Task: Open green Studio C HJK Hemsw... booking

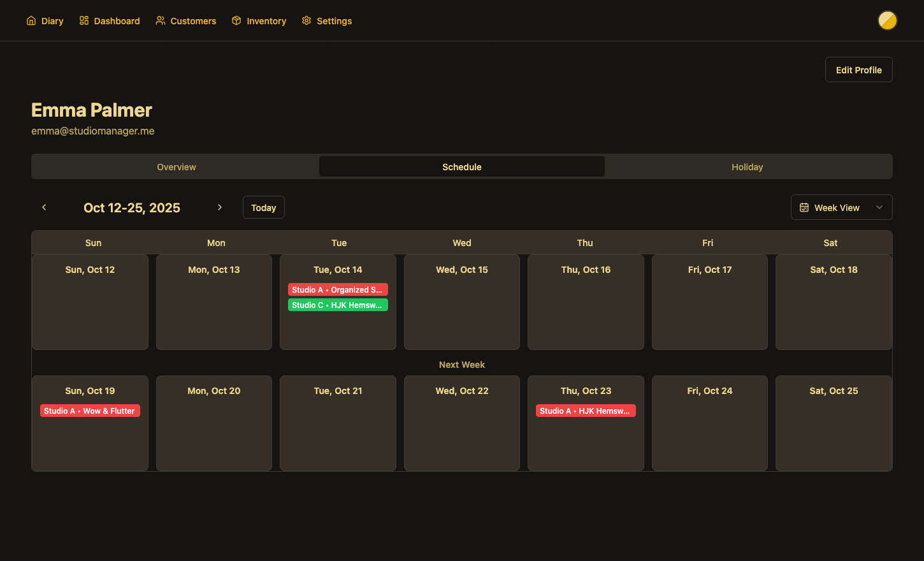Action: click(338, 305)
